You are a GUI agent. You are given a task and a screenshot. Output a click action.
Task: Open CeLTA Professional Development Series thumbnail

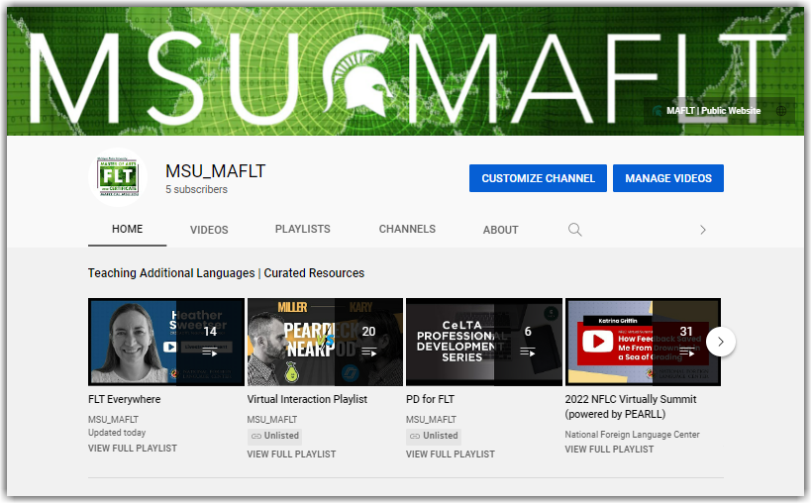[x=484, y=342]
